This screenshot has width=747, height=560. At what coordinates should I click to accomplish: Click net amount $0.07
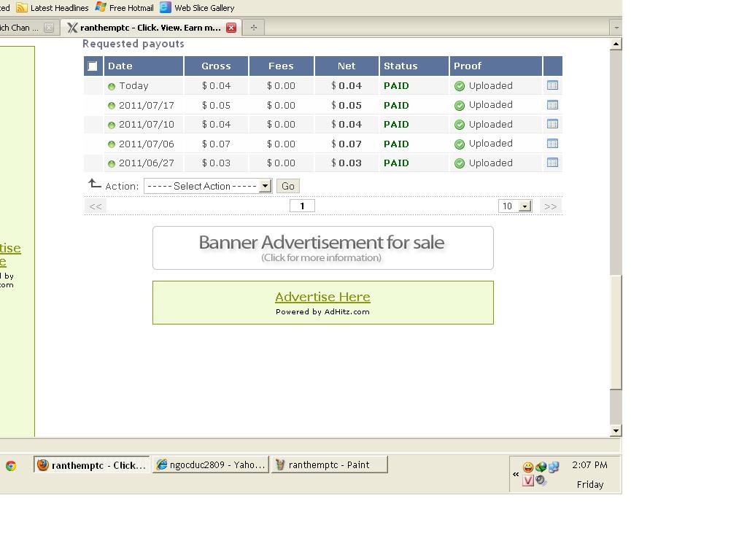[347, 144]
